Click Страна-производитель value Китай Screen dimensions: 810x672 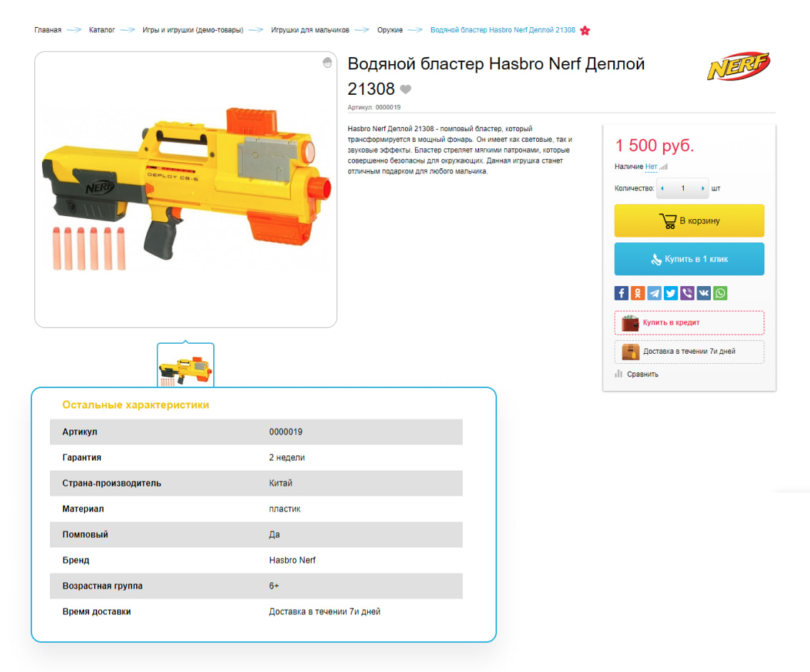(x=280, y=484)
